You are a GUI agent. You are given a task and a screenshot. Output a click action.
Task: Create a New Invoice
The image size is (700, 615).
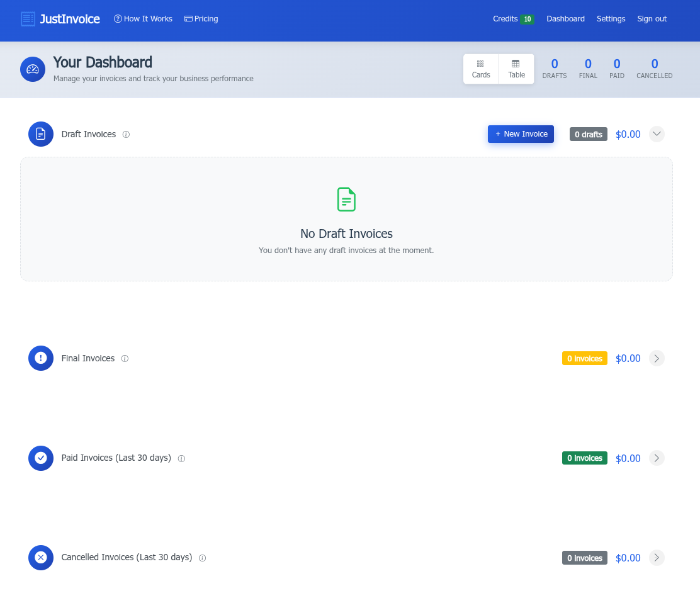click(521, 134)
